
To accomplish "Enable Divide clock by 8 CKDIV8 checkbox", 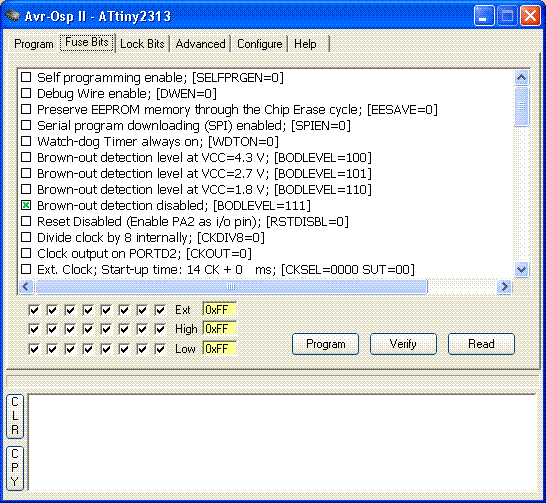I will click(x=26, y=237).
